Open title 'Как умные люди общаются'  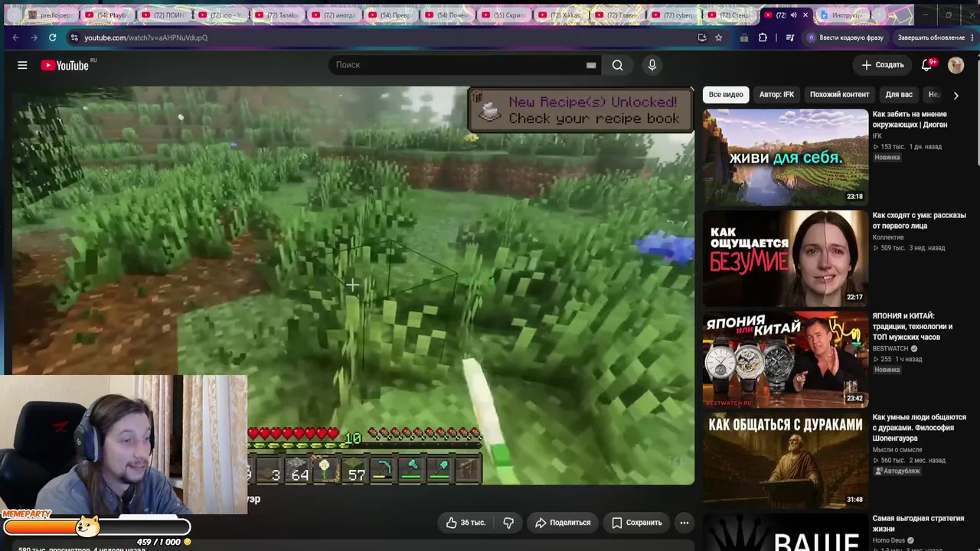pyautogui.click(x=920, y=428)
